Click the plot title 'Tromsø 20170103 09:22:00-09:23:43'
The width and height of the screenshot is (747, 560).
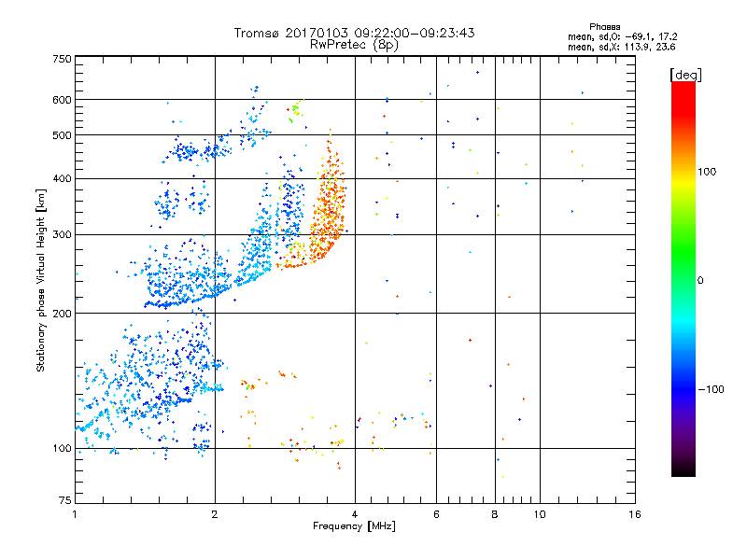coord(354,33)
